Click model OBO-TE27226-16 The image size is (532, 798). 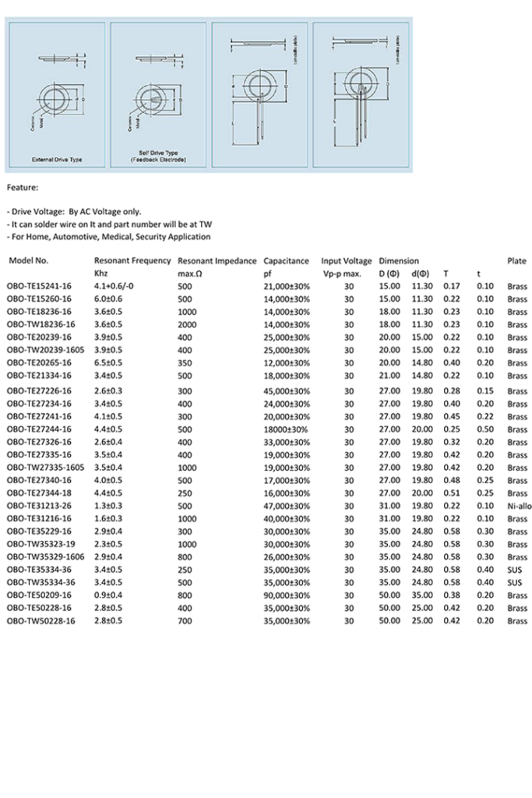(39, 391)
